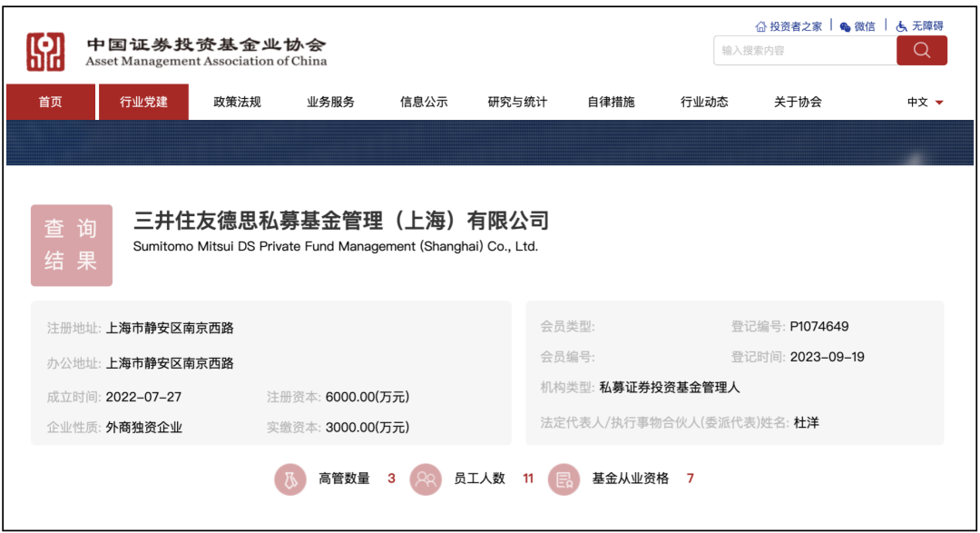Screen dimensions: 980x533
Task: Select paid-in capital 3000.00(万元)
Action: point(367,428)
